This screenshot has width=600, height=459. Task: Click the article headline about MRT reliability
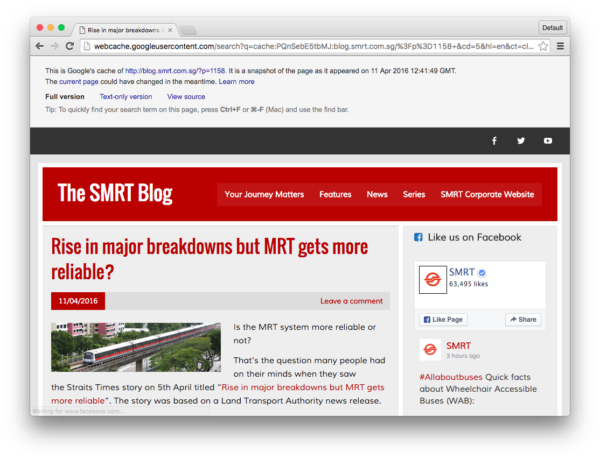point(209,259)
